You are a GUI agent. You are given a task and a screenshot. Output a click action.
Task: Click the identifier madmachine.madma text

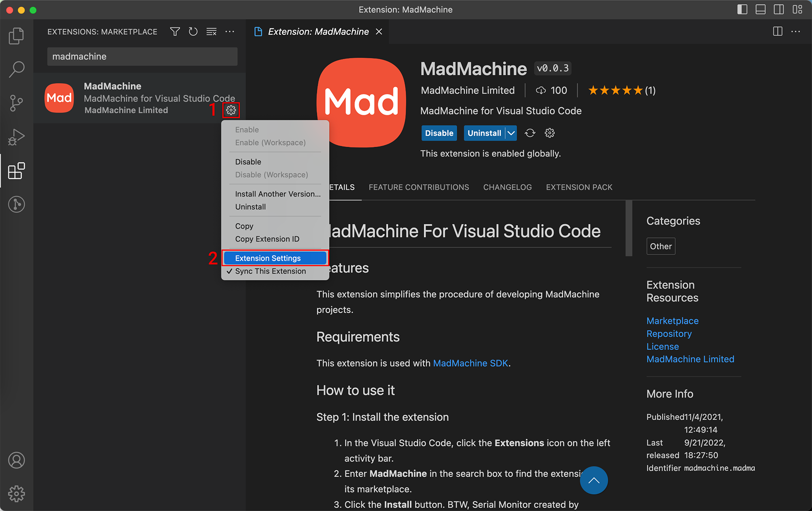click(x=719, y=468)
